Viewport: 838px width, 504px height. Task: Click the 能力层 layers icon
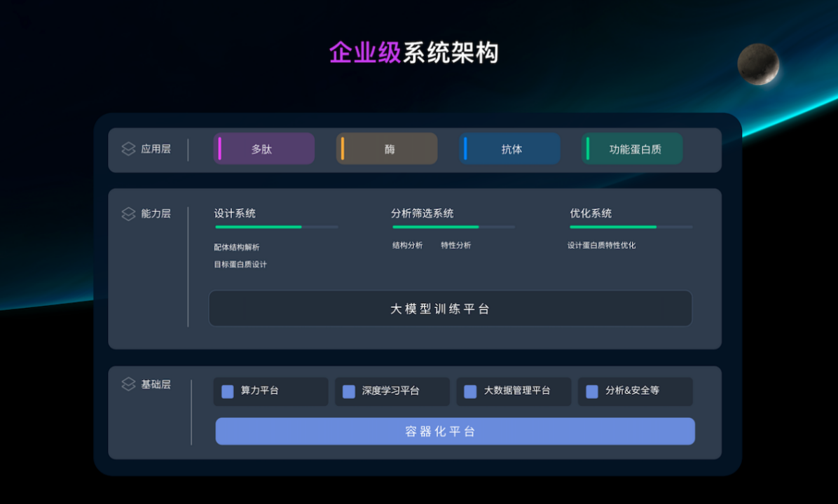[128, 214]
